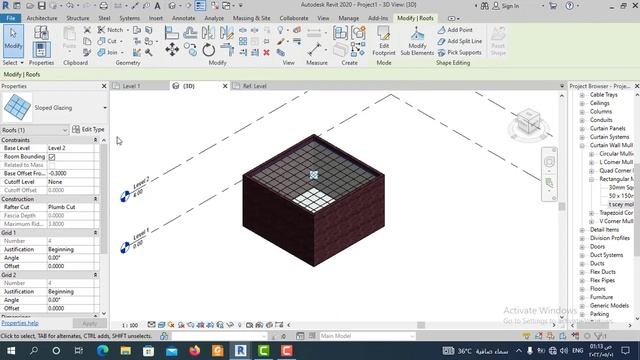Viewport: 640px width, 360px height.
Task: Open Microsoft Edge from the taskbar
Action: pos(103,351)
